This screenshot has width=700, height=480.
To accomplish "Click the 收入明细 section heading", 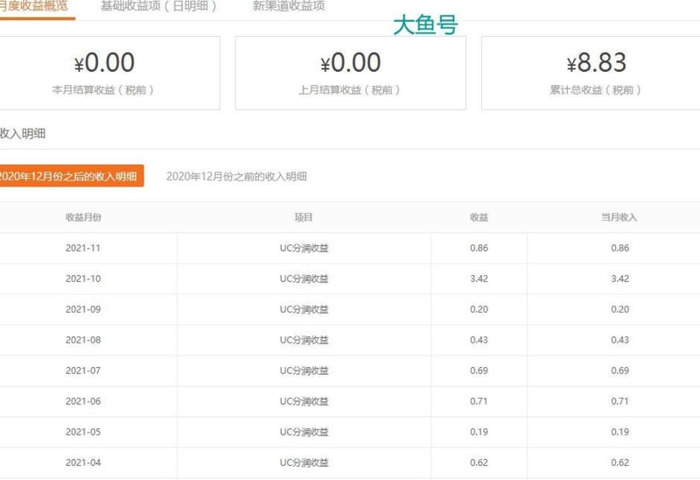I will click(x=22, y=134).
